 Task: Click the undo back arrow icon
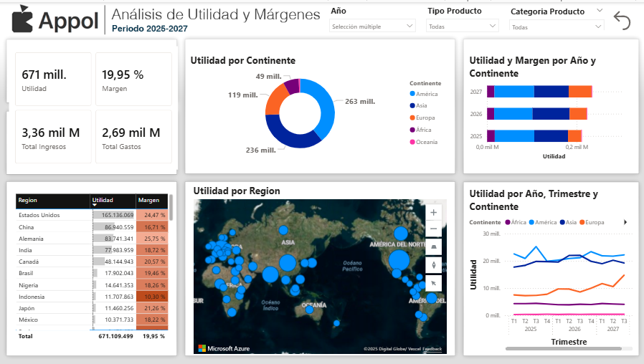click(x=622, y=21)
